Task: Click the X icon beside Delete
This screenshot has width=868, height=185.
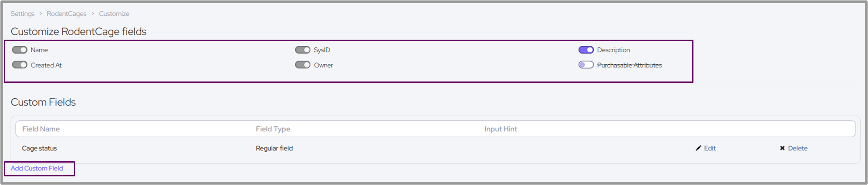Action: click(x=782, y=148)
